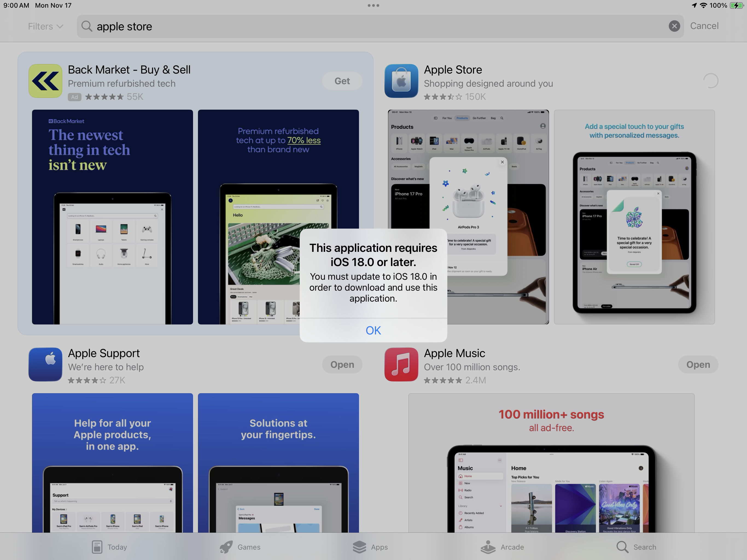Viewport: 747px width, 560px height.
Task: Open the personalized gifts screenshot thumbnail
Action: (x=634, y=217)
